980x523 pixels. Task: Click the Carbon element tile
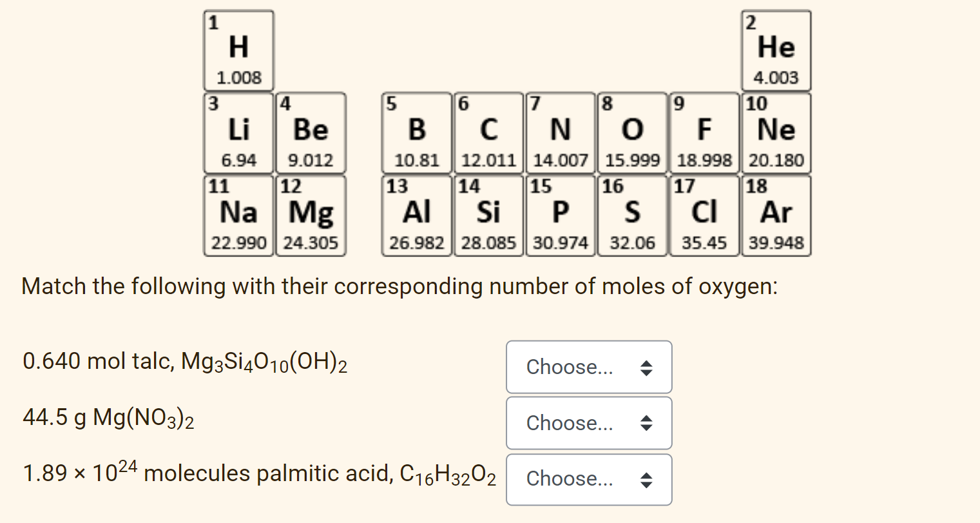point(488,133)
